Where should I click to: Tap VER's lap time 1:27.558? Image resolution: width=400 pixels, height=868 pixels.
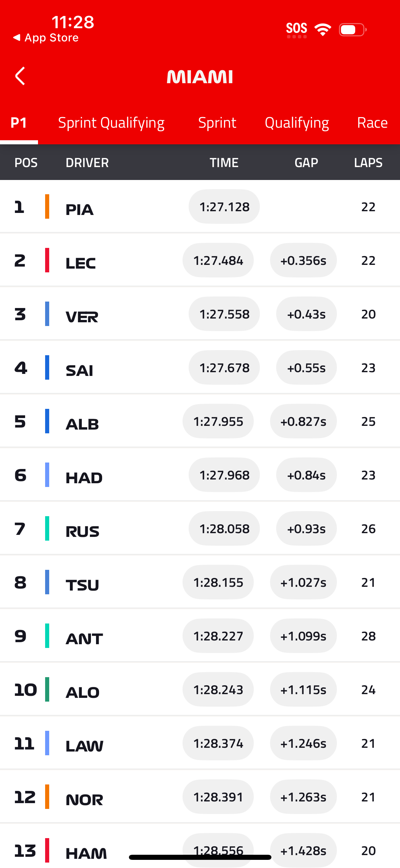tap(224, 314)
